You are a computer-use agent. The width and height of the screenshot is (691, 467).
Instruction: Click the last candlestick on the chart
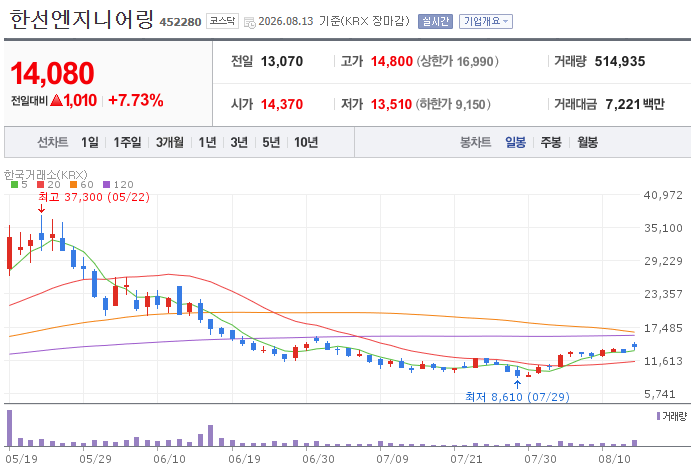[635, 346]
